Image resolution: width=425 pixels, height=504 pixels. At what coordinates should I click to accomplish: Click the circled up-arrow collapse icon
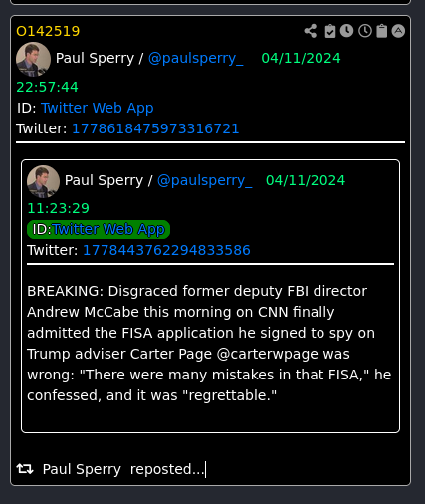point(398,31)
